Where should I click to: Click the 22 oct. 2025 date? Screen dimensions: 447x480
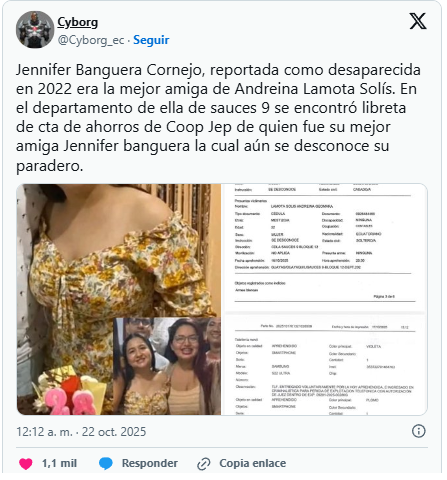(114, 432)
